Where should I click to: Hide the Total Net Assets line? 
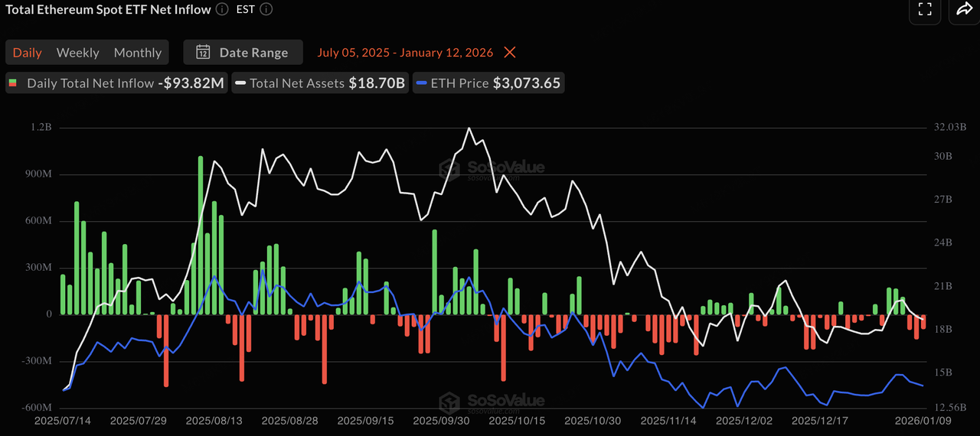(x=319, y=83)
